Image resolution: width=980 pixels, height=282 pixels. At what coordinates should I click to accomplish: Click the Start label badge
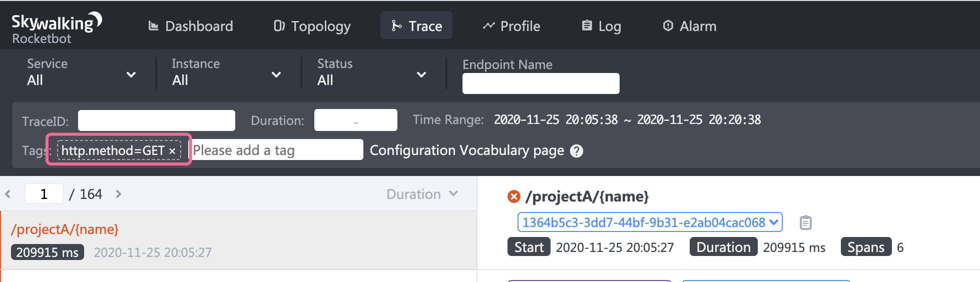(x=529, y=247)
